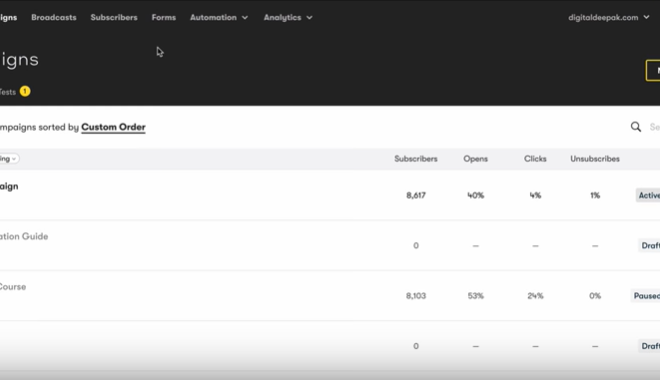The width and height of the screenshot is (660, 380).
Task: Select the 8,617 subscribers value
Action: coord(416,195)
